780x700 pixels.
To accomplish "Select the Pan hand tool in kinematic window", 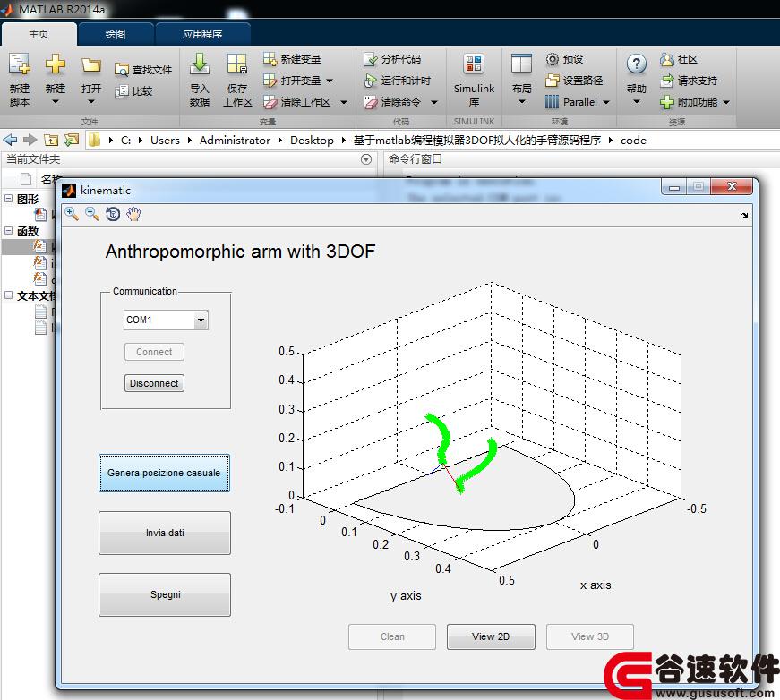I will click(133, 214).
